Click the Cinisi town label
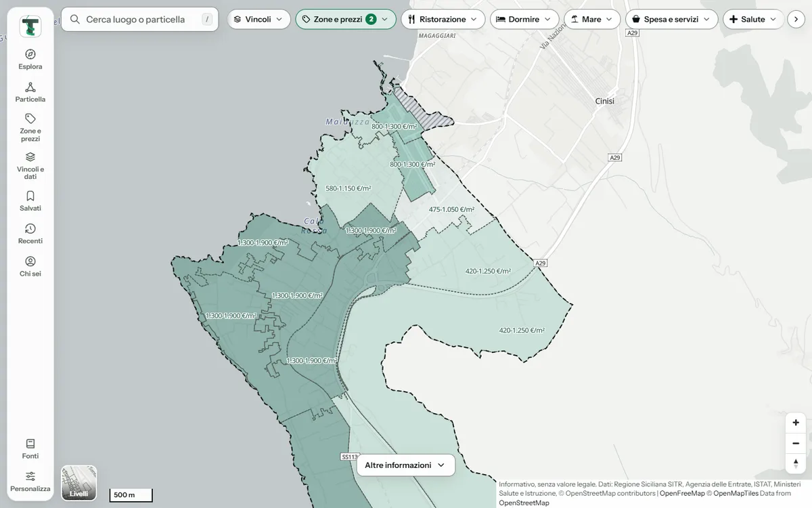The image size is (812, 508). pos(604,101)
